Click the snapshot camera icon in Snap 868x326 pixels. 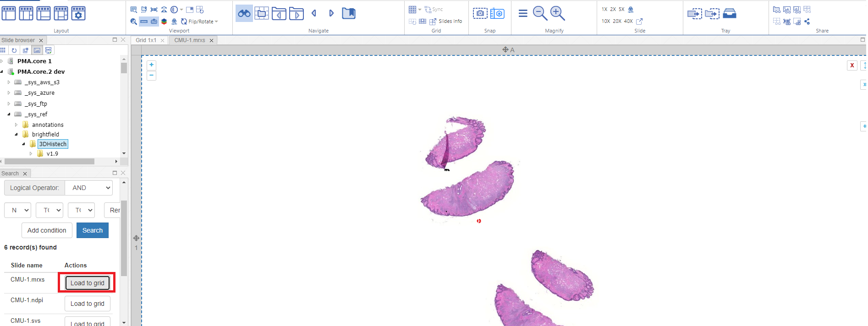(480, 13)
